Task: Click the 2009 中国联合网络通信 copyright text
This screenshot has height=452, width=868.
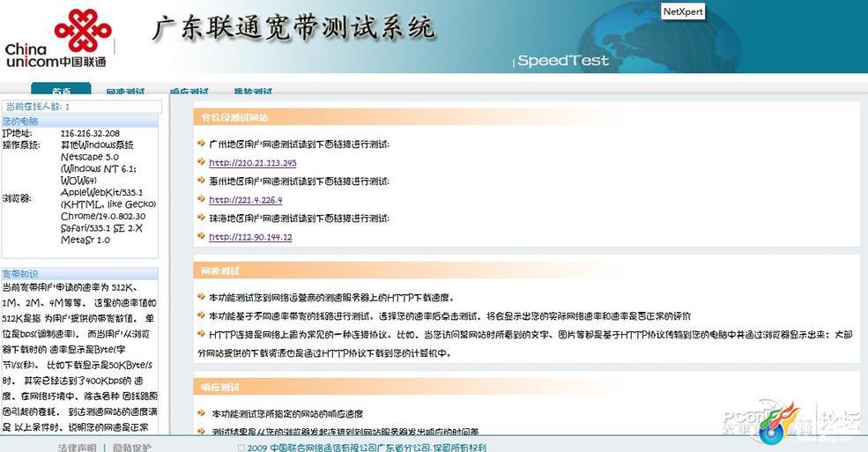Action: click(367, 448)
